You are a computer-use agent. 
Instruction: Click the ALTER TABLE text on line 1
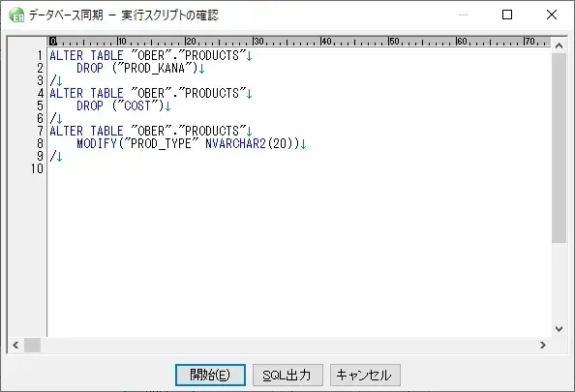click(86, 56)
